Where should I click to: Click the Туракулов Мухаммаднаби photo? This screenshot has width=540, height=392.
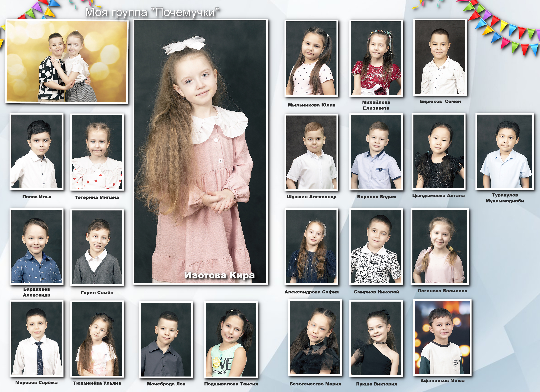coord(505,151)
